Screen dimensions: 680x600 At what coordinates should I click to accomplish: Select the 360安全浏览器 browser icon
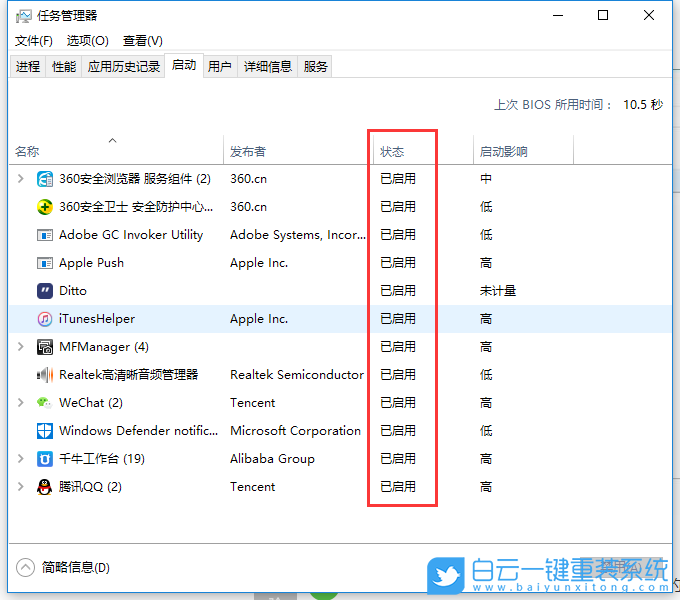point(45,179)
